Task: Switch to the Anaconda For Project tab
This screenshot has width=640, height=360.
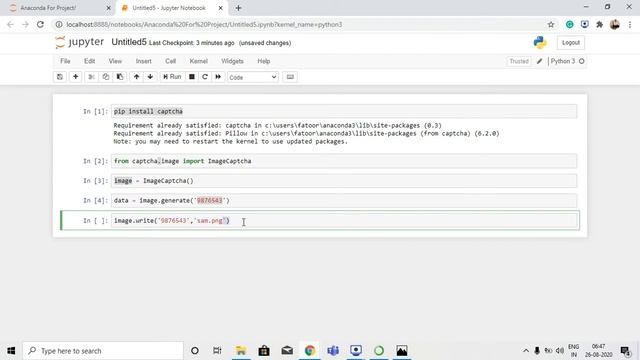Action: [57, 8]
